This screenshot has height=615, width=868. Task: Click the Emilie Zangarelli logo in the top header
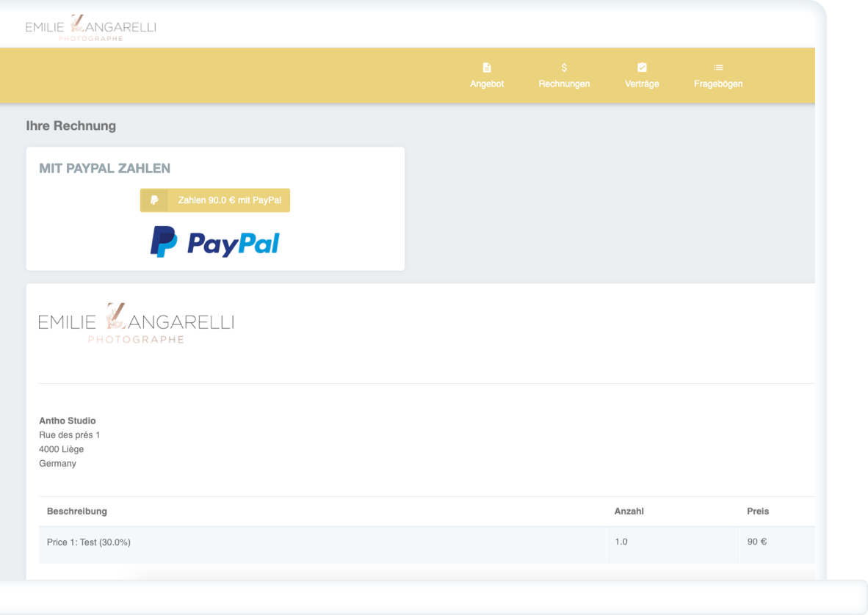coord(90,28)
